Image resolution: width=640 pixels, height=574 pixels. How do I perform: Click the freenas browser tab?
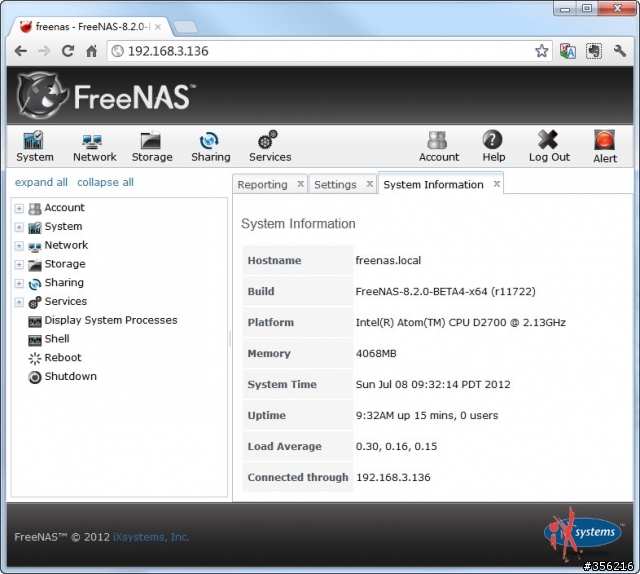coord(89,27)
